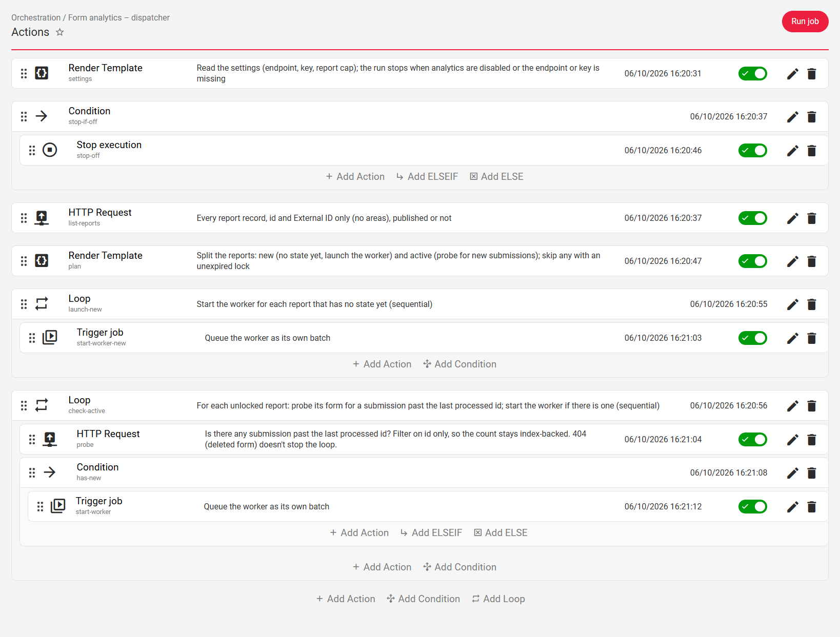Click the bottom-level Add Action button
The width and height of the screenshot is (840, 637).
pos(346,599)
